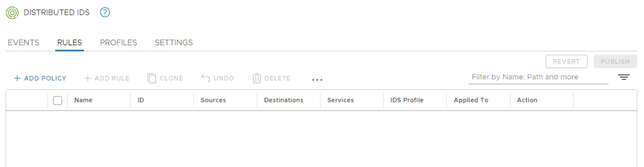
Task: Focus the Filter by Name, Path search field
Action: tap(538, 77)
